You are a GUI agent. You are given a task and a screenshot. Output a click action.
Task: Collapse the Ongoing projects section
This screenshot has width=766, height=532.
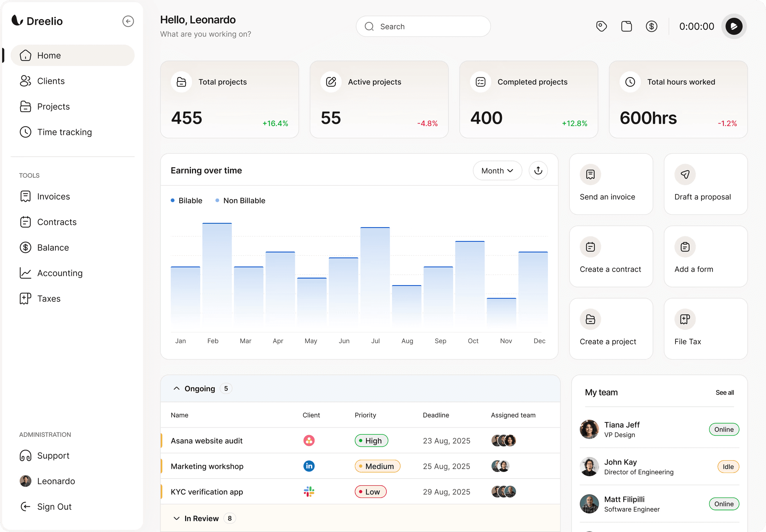tap(177, 388)
